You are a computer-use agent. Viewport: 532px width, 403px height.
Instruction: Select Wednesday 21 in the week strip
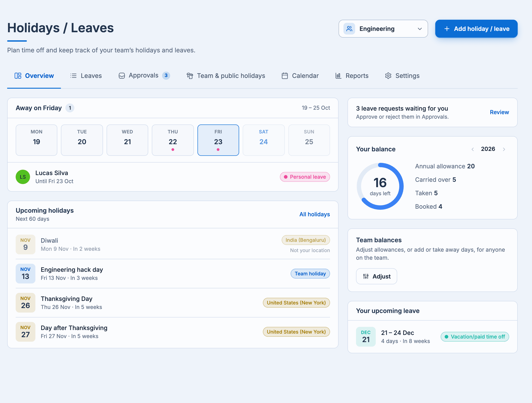click(x=127, y=140)
